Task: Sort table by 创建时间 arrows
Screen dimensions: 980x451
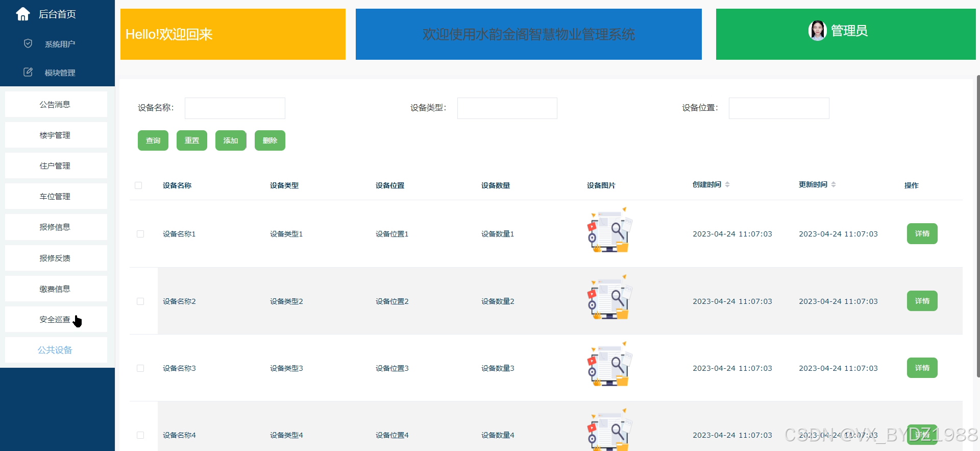Action: point(727,184)
